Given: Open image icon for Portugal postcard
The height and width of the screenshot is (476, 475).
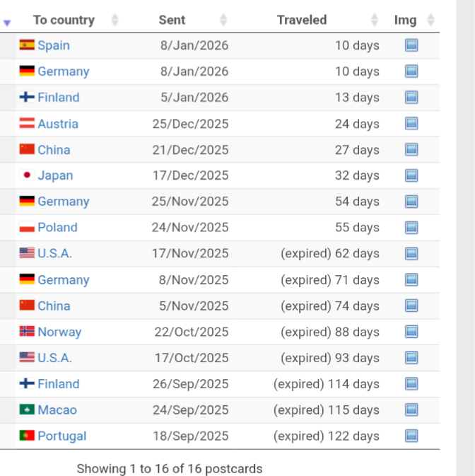Looking at the screenshot, I should pos(411,436).
